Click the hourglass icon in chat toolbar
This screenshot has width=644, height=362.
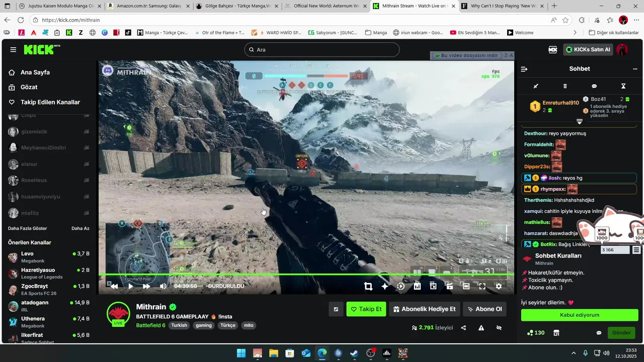tap(623, 86)
